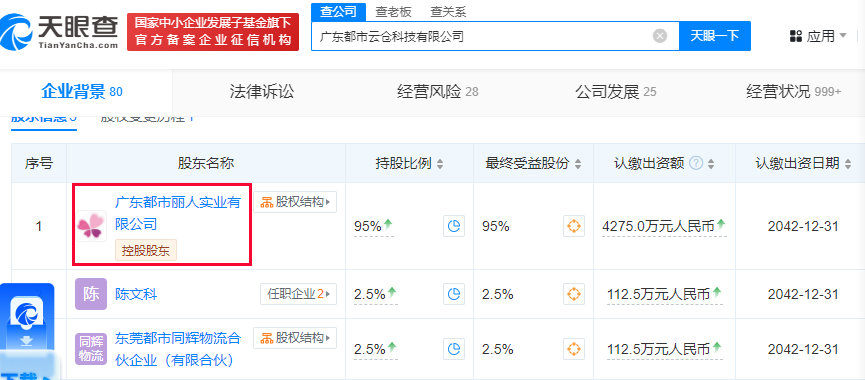
Task: Expand 股权结构 for 广东都市丽人实业
Action: pyautogui.click(x=295, y=202)
